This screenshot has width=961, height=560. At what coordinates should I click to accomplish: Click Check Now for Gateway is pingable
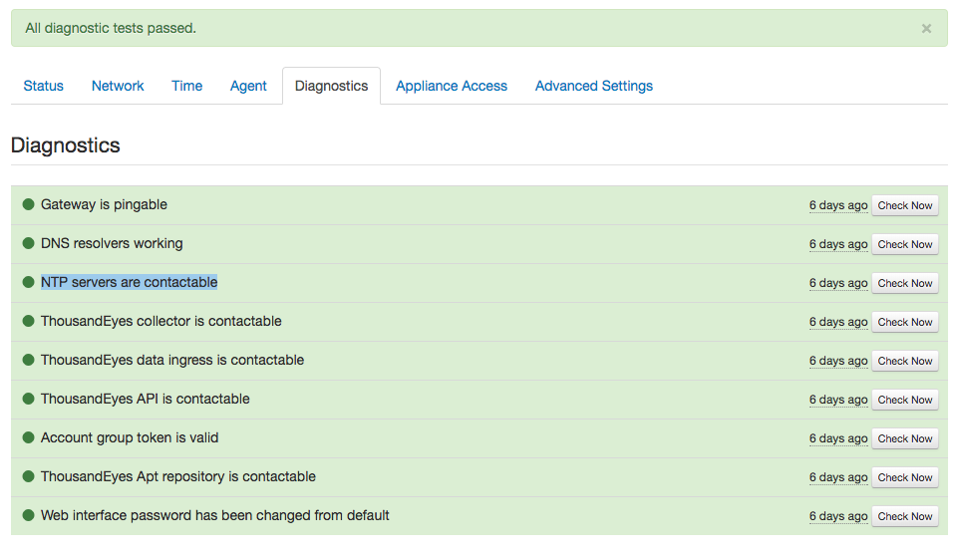click(904, 205)
